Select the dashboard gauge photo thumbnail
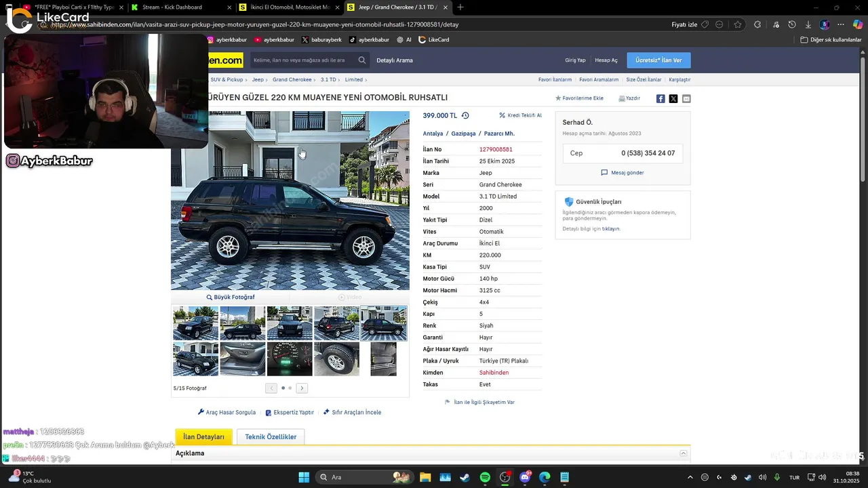The image size is (868, 488). click(x=290, y=359)
